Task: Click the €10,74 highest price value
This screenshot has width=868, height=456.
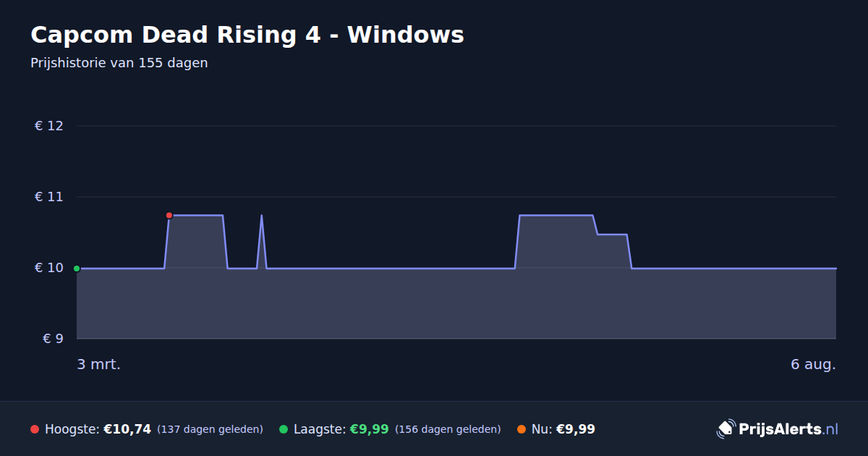Action: point(127,429)
